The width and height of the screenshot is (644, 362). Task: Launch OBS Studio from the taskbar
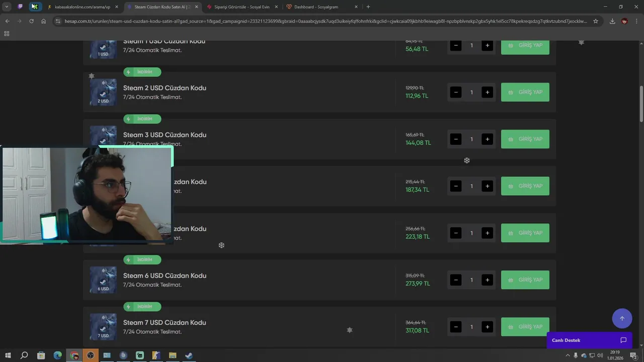91,355
